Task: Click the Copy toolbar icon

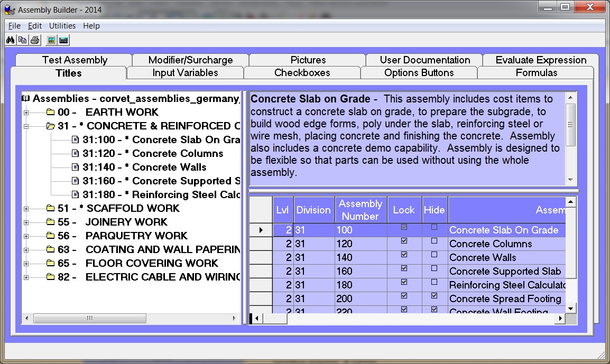Action: click(x=22, y=40)
